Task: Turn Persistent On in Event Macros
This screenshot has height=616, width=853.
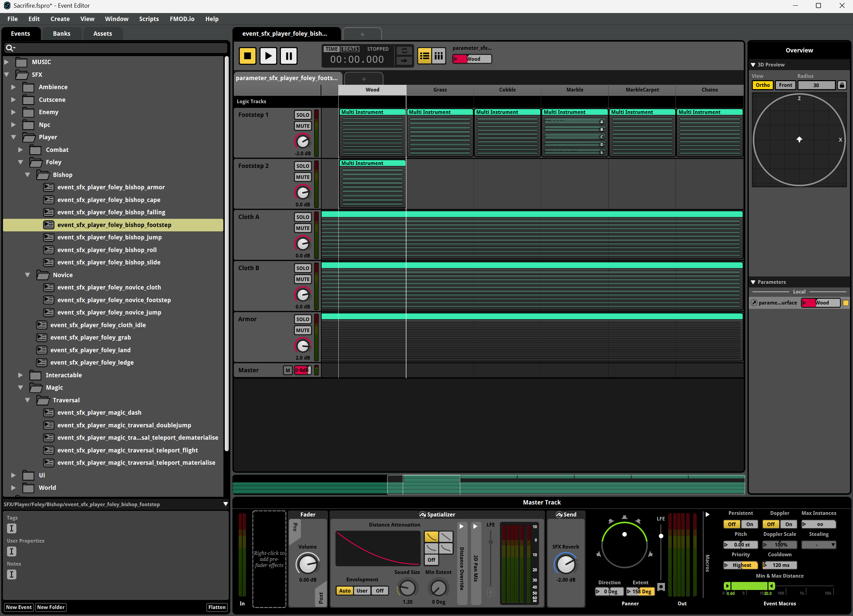Action: 749,524
